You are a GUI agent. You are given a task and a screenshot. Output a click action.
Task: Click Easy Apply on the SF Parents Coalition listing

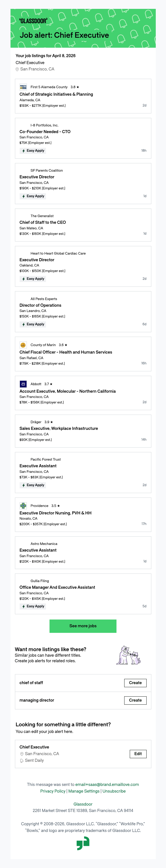[33, 196]
